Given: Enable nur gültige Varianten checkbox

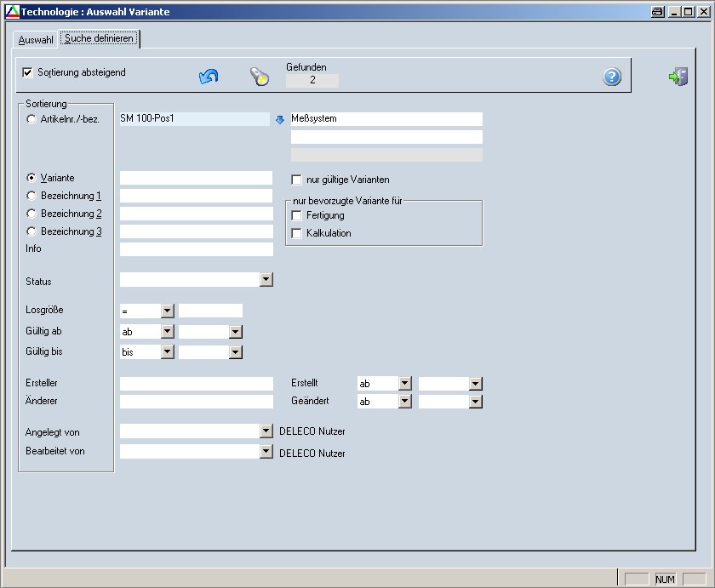Looking at the screenshot, I should [x=297, y=180].
